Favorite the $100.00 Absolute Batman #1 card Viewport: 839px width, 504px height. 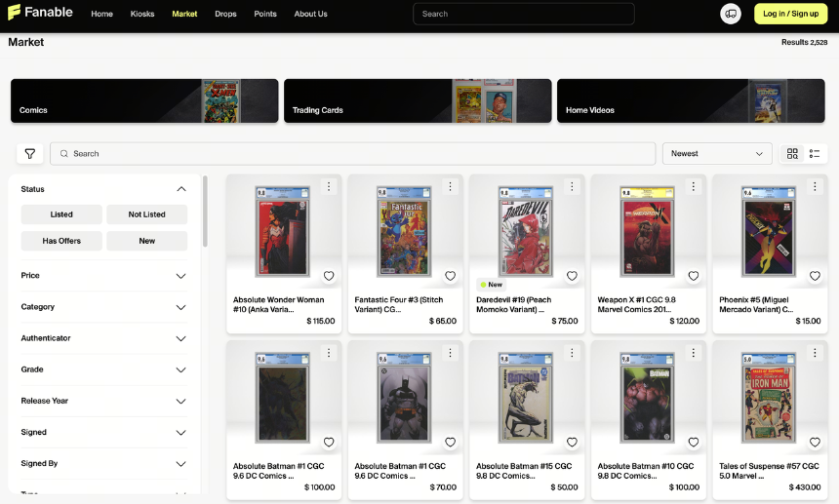coord(329,442)
